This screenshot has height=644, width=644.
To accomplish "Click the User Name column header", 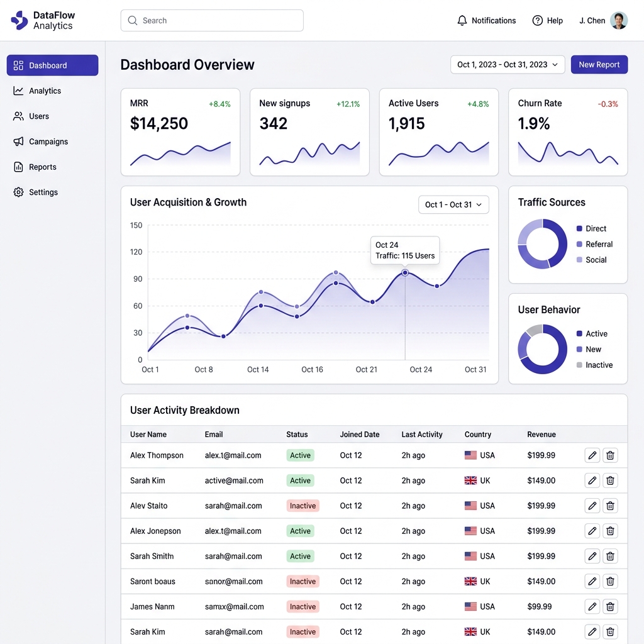I will pos(148,434).
